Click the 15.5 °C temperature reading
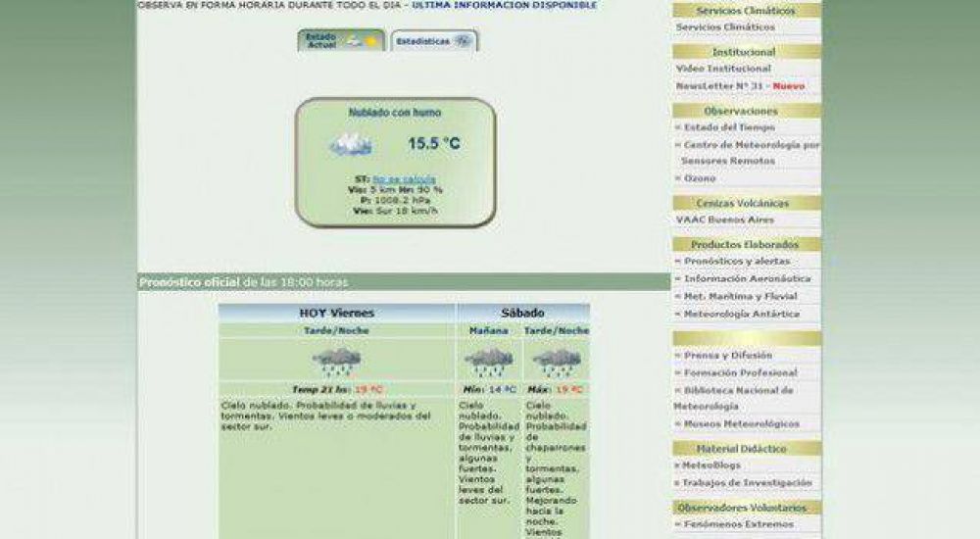980x539 pixels. pyautogui.click(x=434, y=144)
